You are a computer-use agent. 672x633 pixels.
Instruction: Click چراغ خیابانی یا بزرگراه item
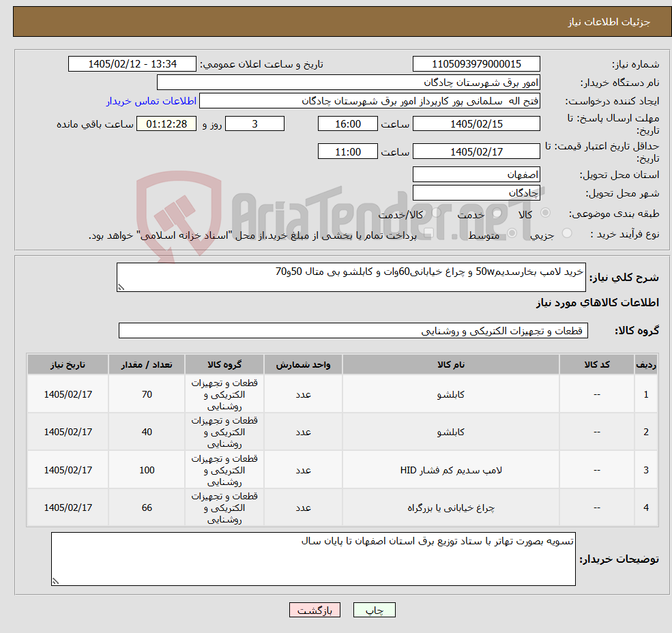(x=450, y=508)
